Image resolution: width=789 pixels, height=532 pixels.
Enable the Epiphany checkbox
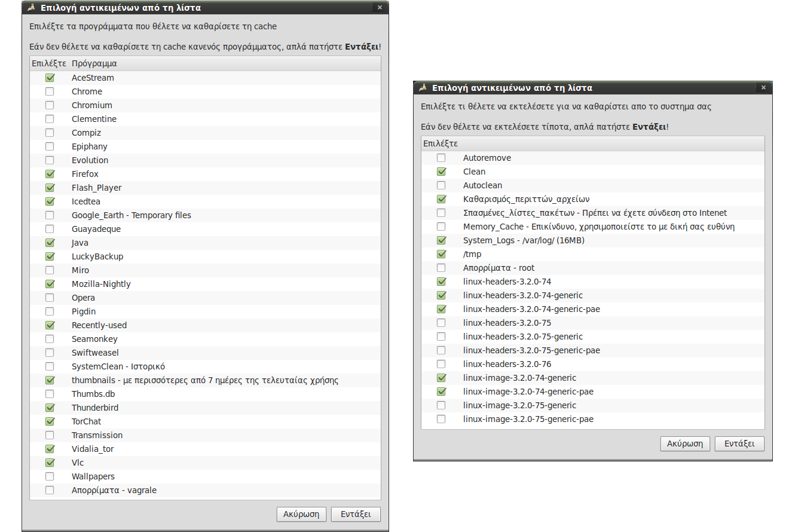pos(50,146)
